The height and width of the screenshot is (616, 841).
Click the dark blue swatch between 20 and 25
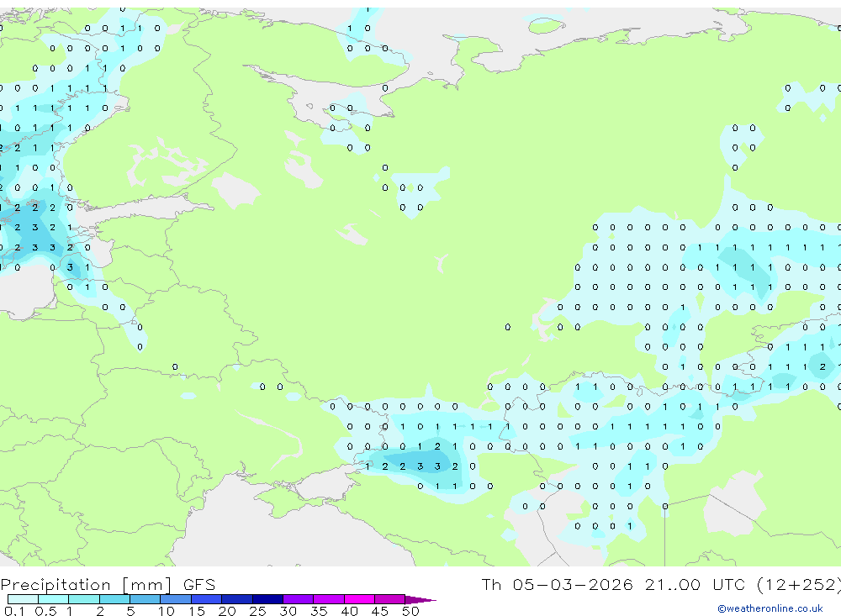(x=237, y=599)
